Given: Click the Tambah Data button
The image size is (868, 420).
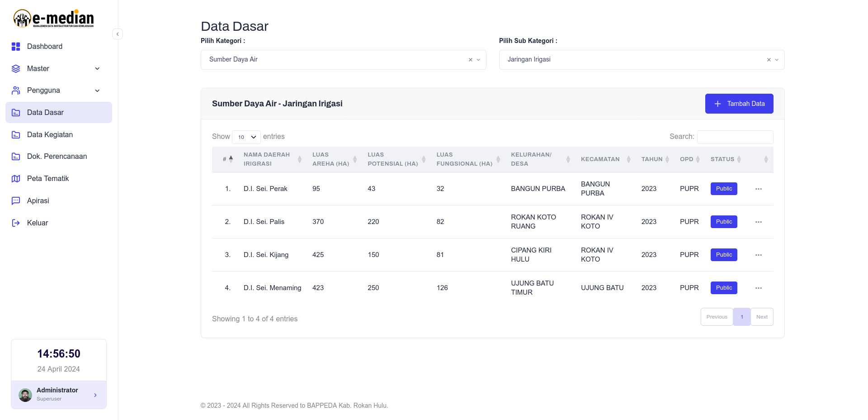Looking at the screenshot, I should tap(739, 104).
